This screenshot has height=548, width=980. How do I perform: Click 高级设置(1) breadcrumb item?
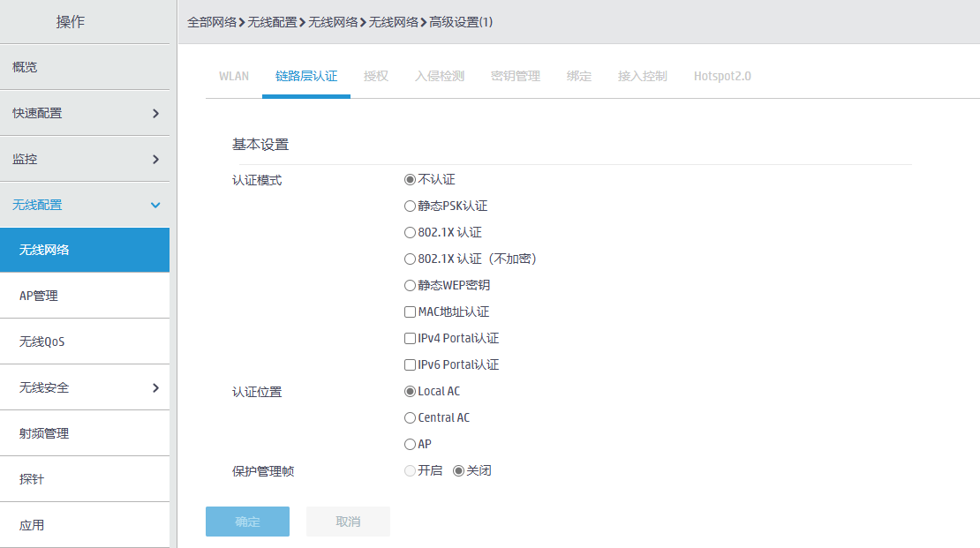pyautogui.click(x=461, y=22)
